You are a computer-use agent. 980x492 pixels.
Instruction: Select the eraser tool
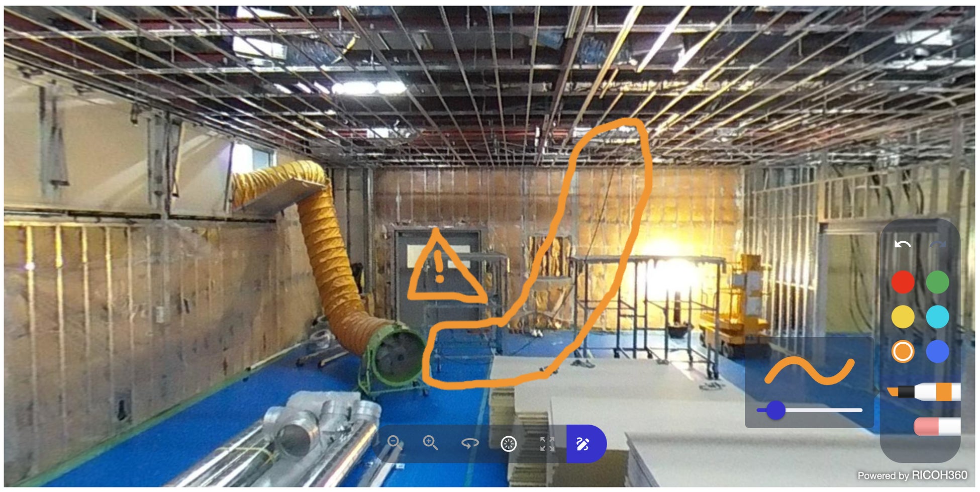(x=937, y=426)
